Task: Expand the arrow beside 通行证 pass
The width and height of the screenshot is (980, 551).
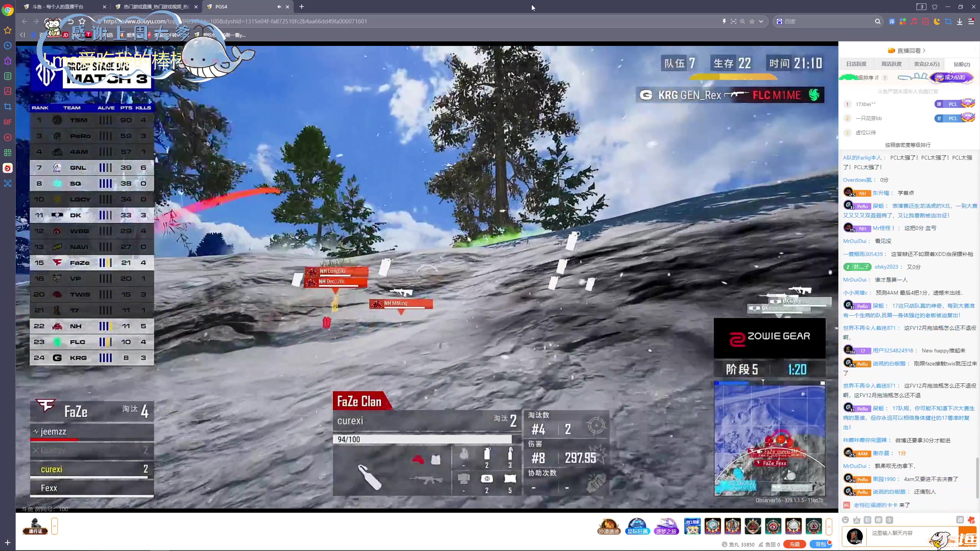Action: pos(54,526)
